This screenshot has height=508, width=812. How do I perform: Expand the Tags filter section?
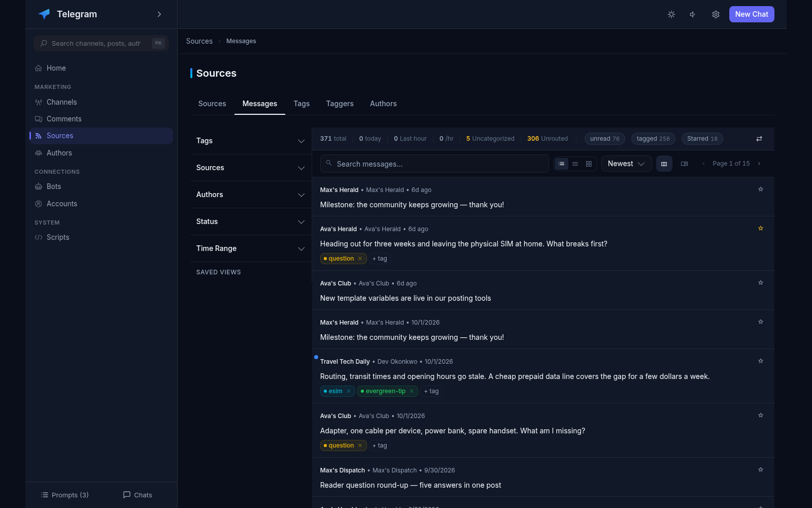click(x=251, y=141)
